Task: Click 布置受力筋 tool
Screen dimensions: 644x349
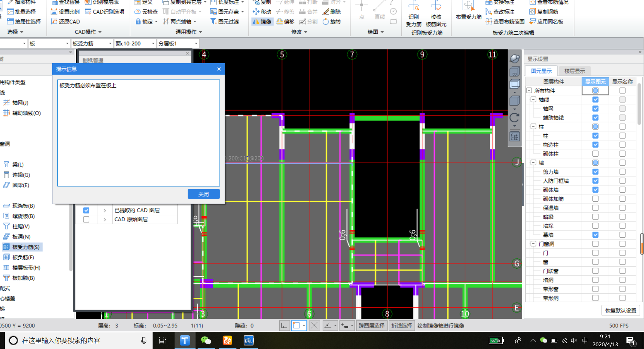Action: pyautogui.click(x=468, y=11)
